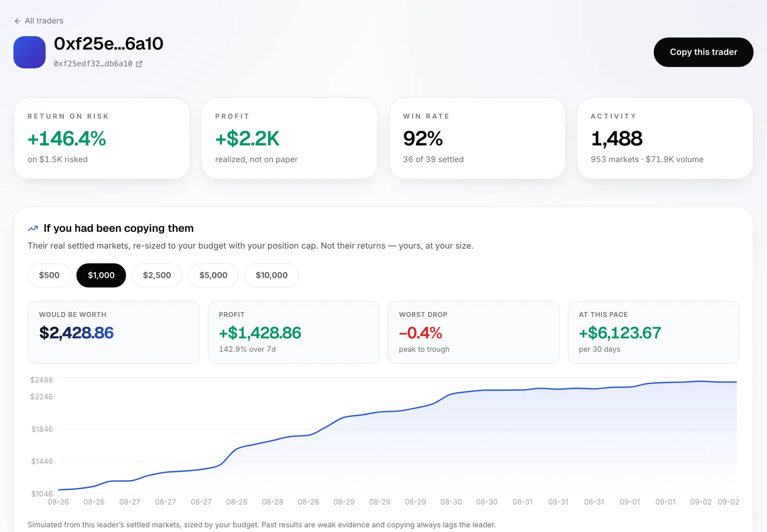Go back to All traders
The width and height of the screenshot is (767, 532).
(x=39, y=21)
